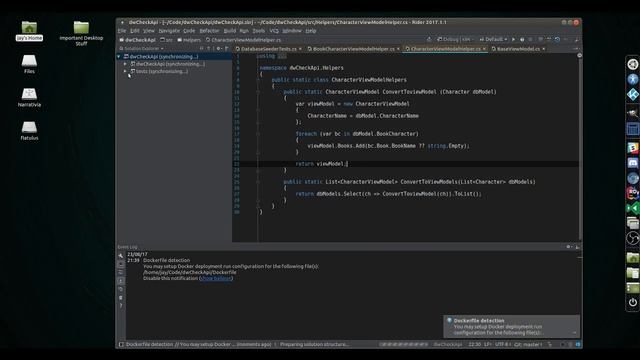Click the show balloon link
Image resolution: width=640 pixels, height=360 pixels.
click(216, 278)
